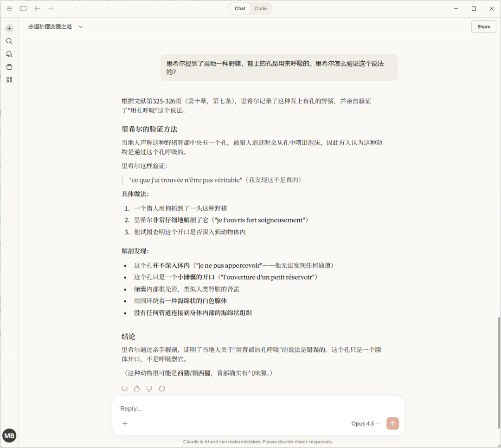This screenshot has width=501, height=448.
Task: Click the vertical scrollbar thumb
Action: point(498,372)
